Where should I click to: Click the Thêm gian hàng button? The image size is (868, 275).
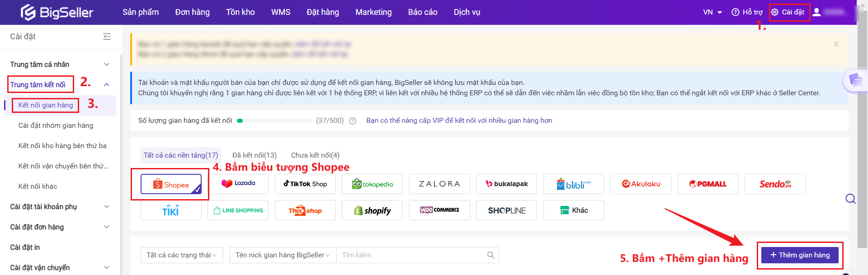pyautogui.click(x=799, y=255)
